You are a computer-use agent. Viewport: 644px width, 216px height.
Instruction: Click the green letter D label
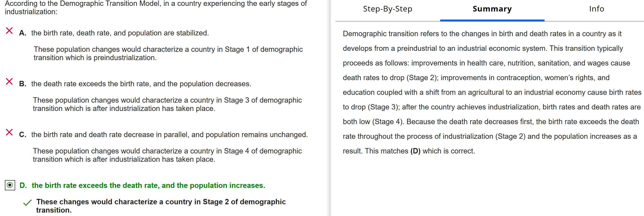(x=23, y=185)
